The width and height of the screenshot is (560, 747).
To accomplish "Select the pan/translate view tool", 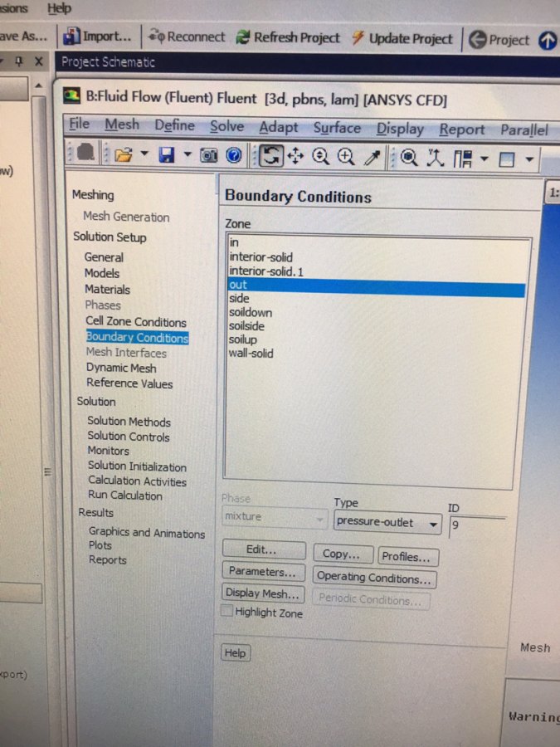I will (x=295, y=156).
